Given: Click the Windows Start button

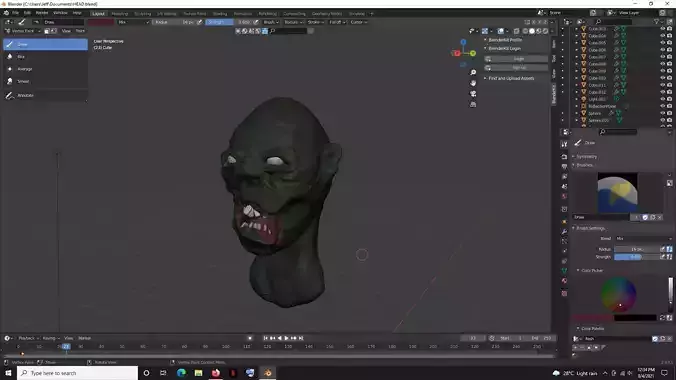Looking at the screenshot, I should click(x=8, y=373).
